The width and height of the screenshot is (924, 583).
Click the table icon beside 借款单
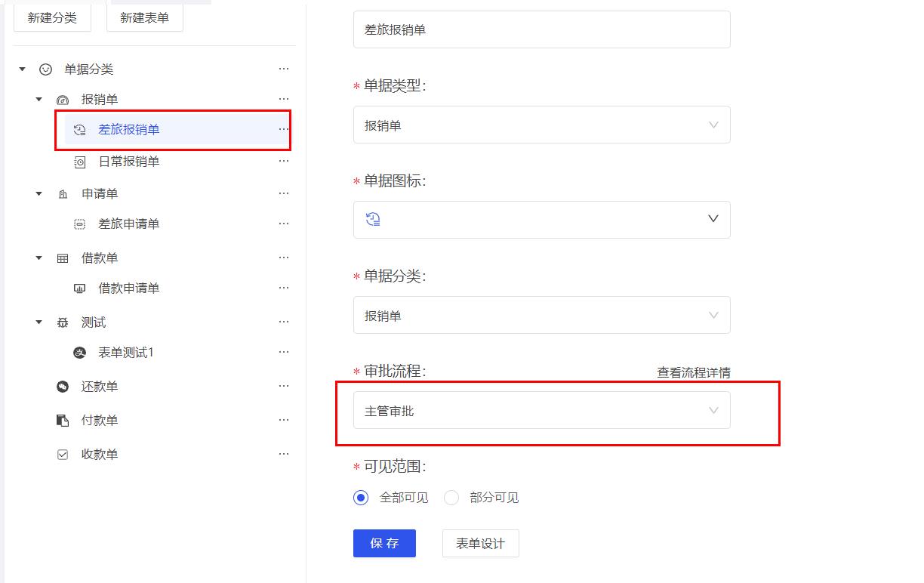63,258
